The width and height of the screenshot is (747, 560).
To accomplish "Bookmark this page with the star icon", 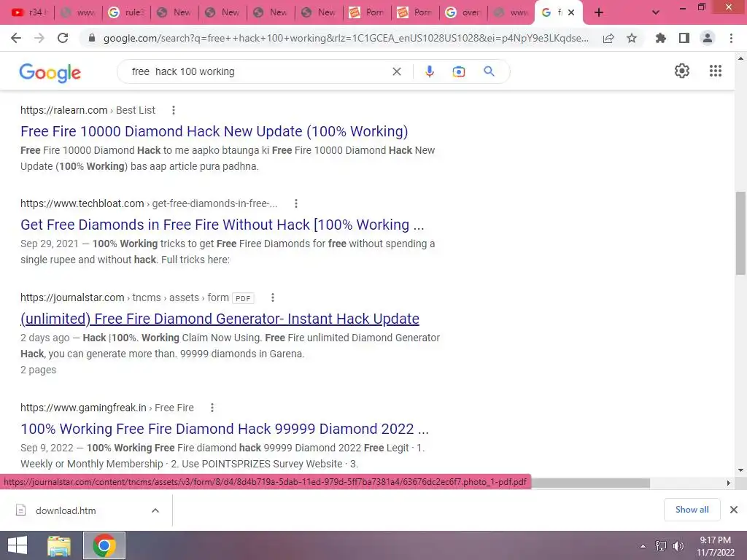I will pyautogui.click(x=632, y=38).
